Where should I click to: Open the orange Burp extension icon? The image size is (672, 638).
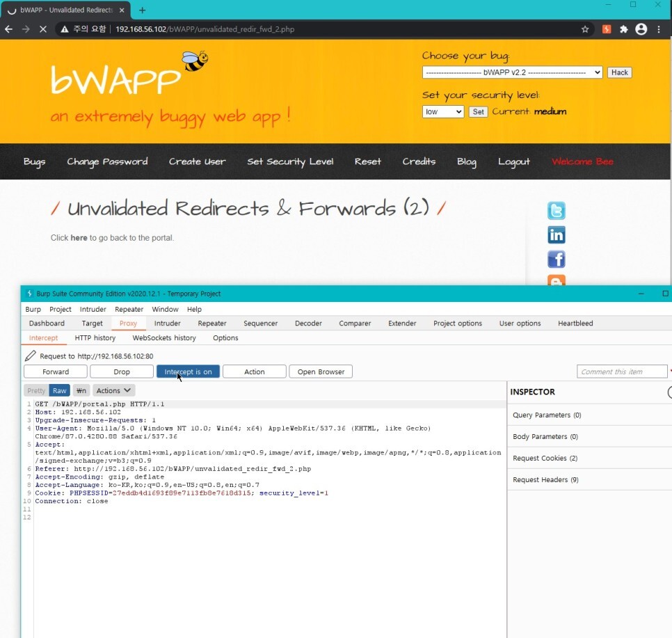[607, 29]
